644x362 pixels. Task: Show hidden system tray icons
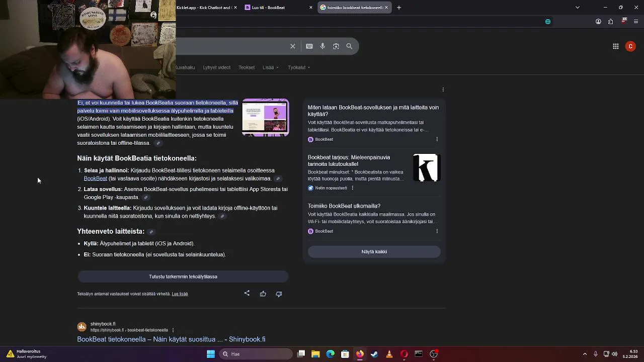coord(585,354)
